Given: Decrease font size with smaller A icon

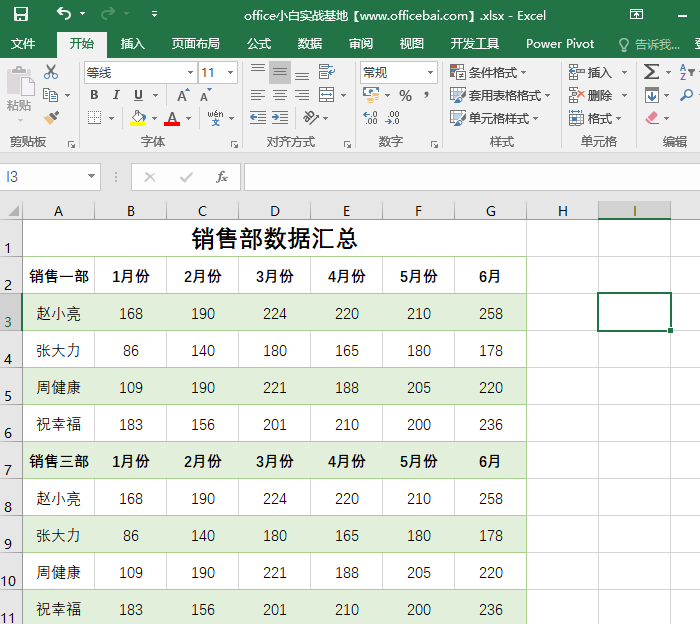Looking at the screenshot, I should coord(205,95).
